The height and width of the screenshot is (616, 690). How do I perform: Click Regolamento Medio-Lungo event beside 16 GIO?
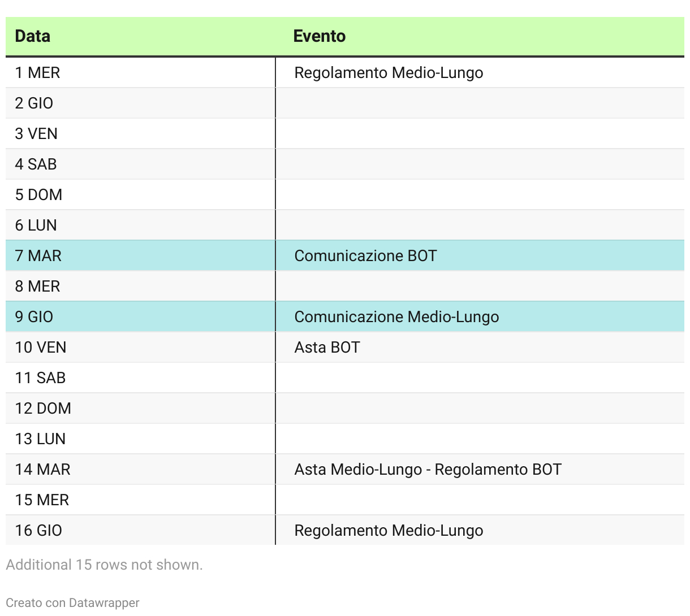(x=389, y=531)
